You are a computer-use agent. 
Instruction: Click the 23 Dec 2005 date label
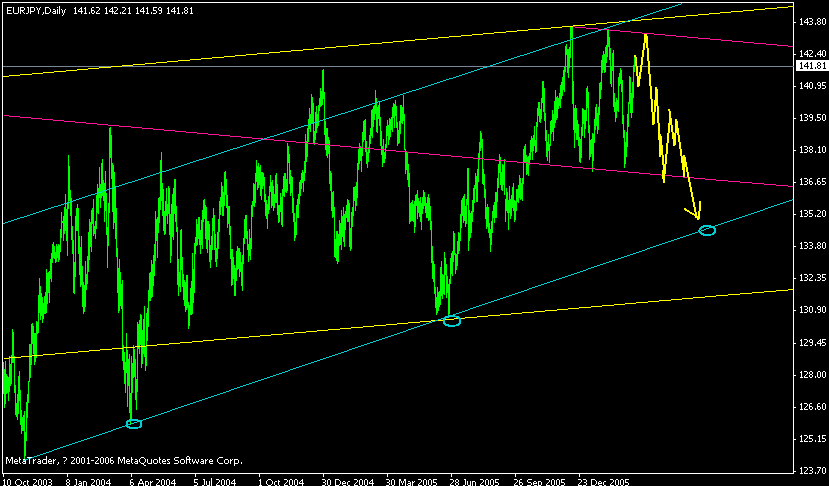[604, 481]
